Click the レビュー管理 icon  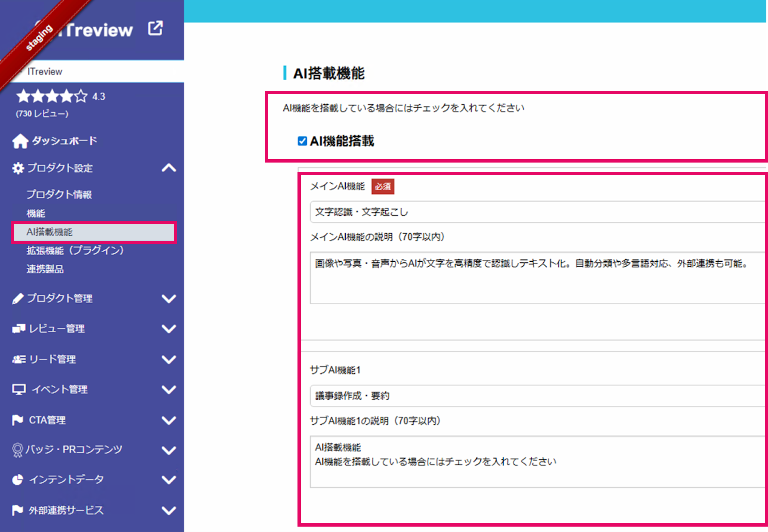click(18, 328)
